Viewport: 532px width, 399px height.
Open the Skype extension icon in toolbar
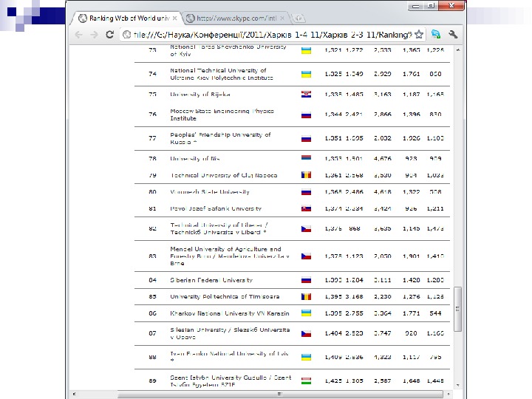(436, 34)
